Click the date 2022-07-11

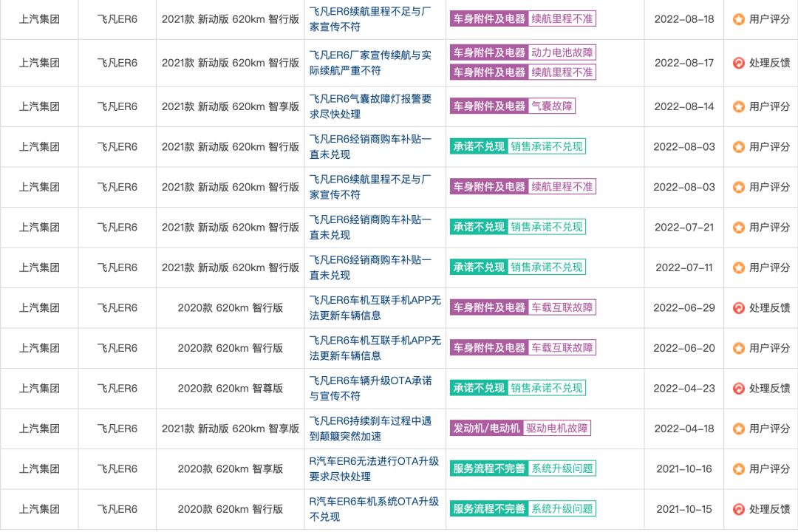[684, 267]
